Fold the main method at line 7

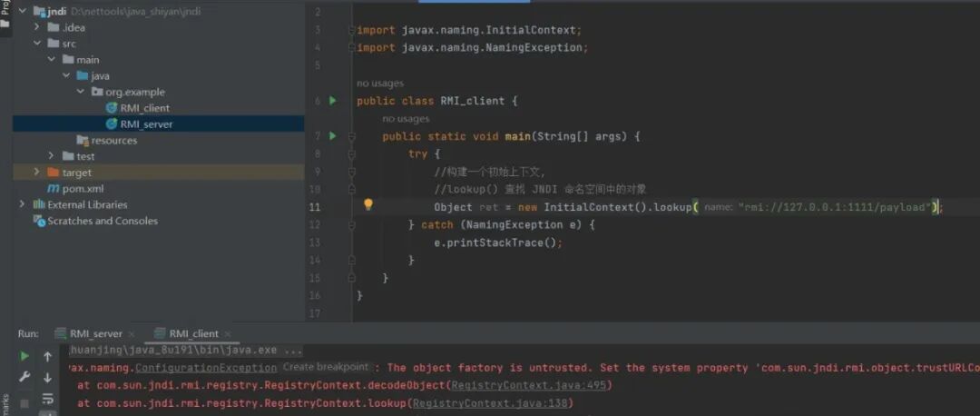pos(352,136)
